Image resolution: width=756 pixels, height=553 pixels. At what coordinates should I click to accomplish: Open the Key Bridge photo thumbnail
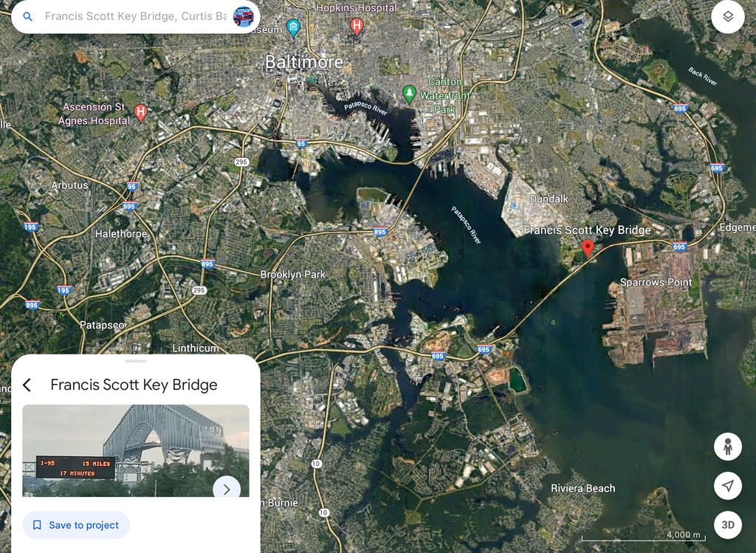coord(136,450)
